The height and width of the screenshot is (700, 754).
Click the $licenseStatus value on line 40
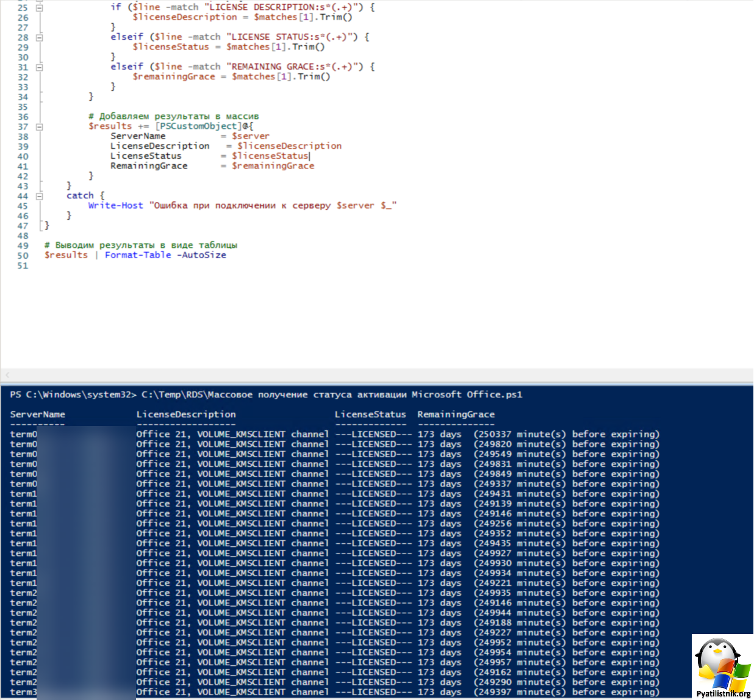pyautogui.click(x=270, y=156)
